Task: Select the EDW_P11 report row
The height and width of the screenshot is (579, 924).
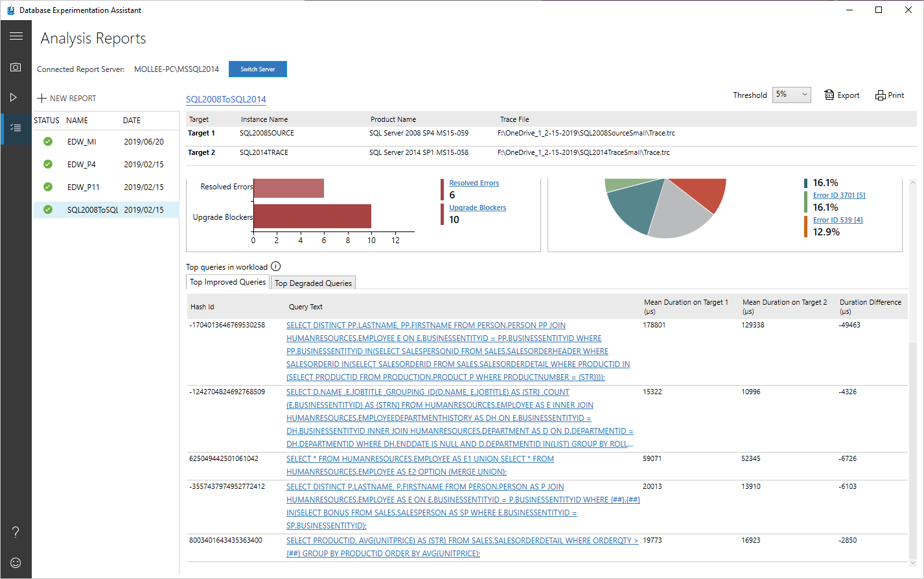Action: 106,187
